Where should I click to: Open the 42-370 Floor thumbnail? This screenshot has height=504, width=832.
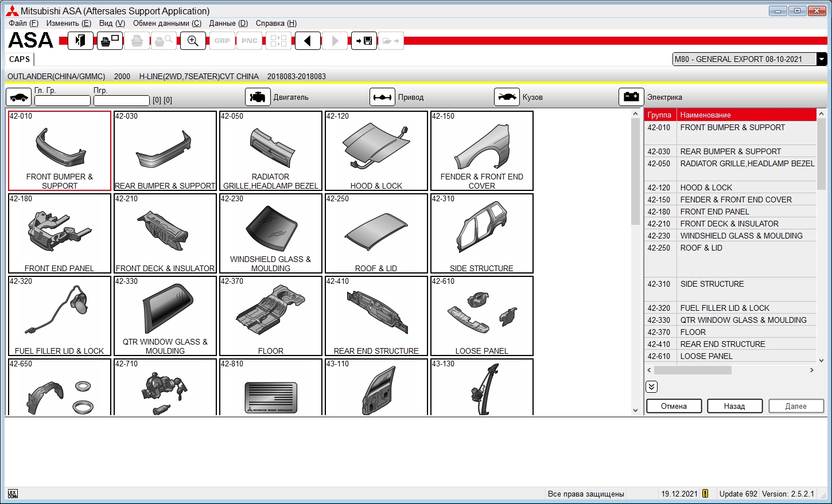pyautogui.click(x=271, y=316)
